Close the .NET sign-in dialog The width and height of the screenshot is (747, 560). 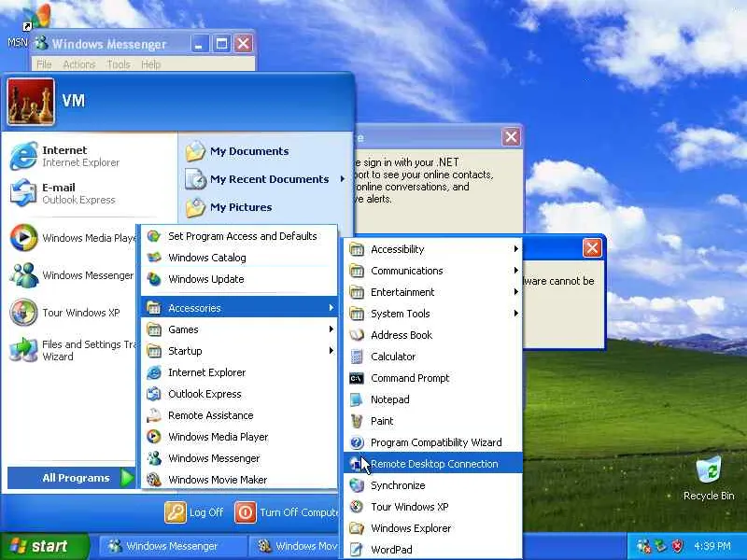pos(511,137)
